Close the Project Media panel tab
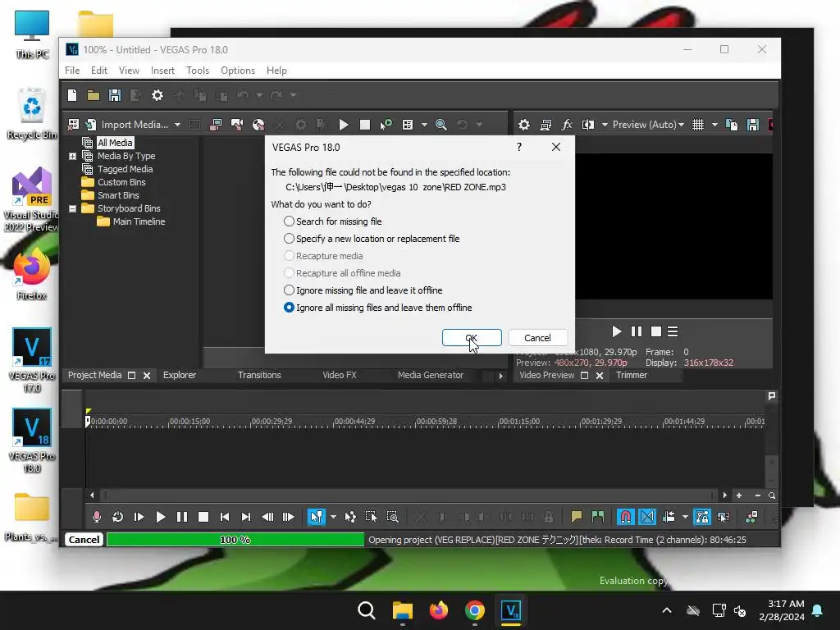The height and width of the screenshot is (630, 840). 147,376
